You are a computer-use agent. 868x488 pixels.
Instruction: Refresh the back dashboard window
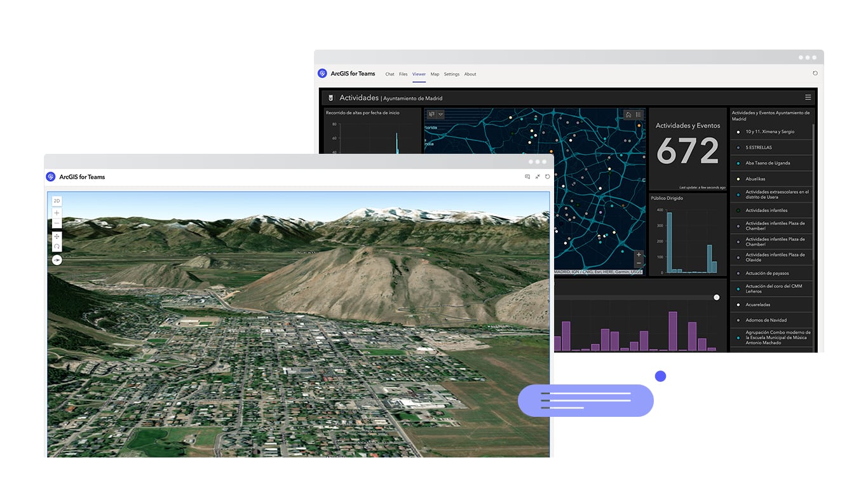pos(815,73)
